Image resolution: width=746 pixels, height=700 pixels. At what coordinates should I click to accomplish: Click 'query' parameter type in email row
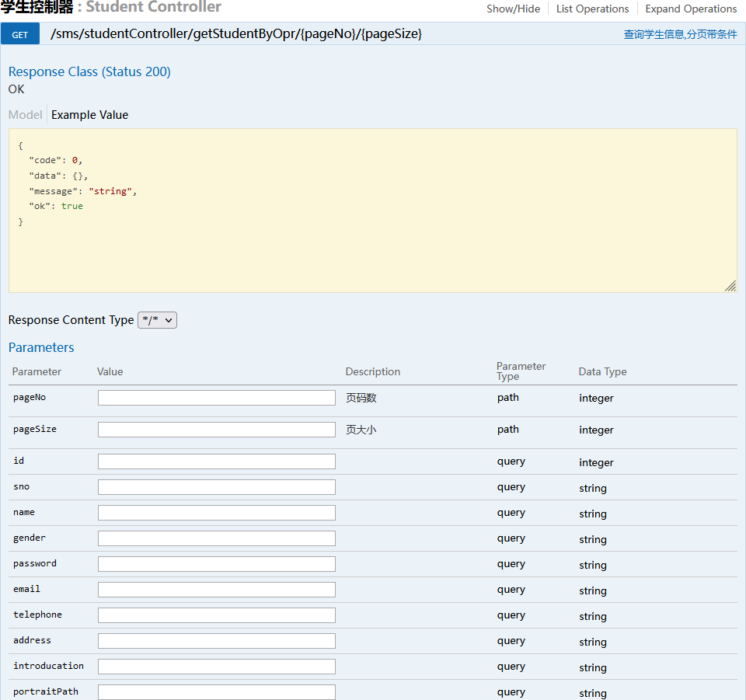click(x=511, y=590)
